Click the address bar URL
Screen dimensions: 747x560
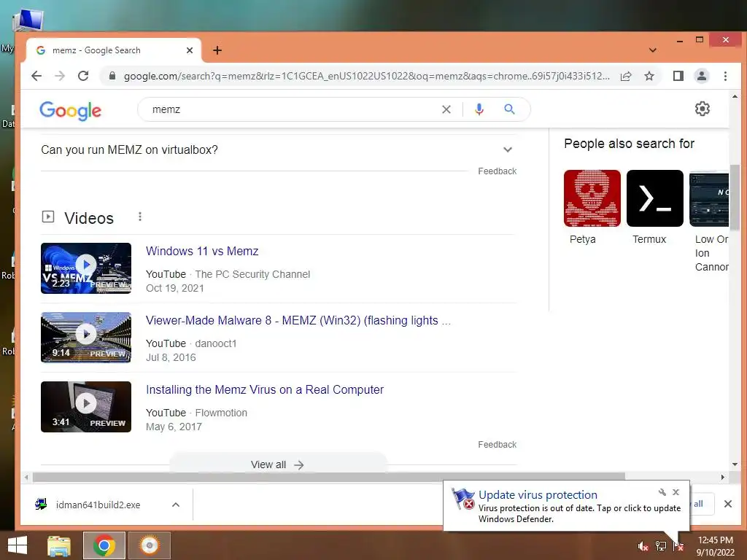[x=366, y=76]
